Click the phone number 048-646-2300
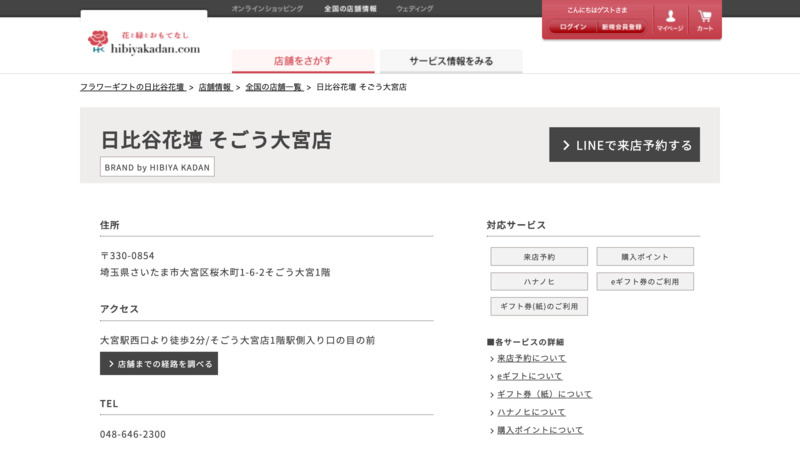 pos(133,434)
